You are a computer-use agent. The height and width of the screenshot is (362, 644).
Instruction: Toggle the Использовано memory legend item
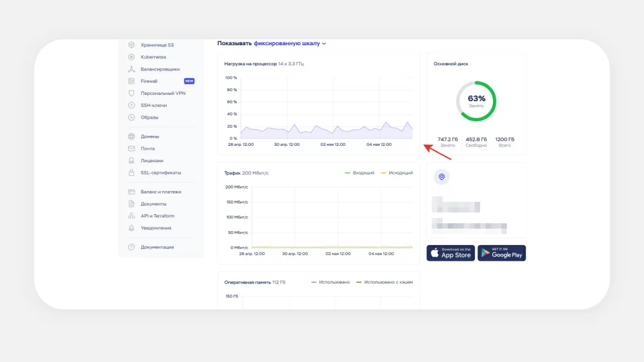point(331,282)
